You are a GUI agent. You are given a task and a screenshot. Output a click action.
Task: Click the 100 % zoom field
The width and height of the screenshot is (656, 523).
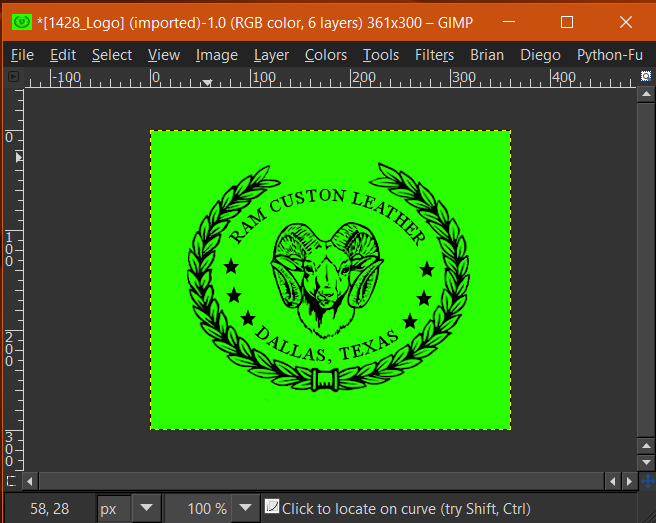[199, 508]
